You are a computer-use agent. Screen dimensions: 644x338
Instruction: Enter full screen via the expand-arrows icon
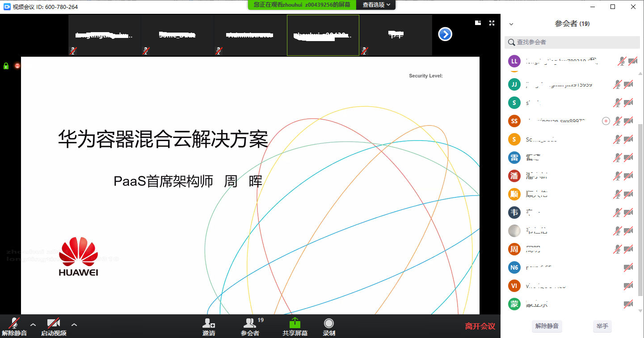click(492, 23)
